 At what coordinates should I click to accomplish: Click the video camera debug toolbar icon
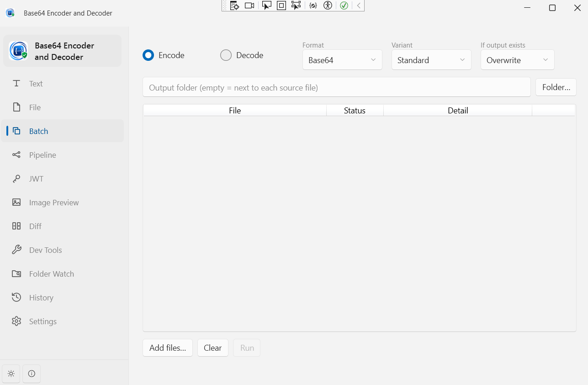249,5
